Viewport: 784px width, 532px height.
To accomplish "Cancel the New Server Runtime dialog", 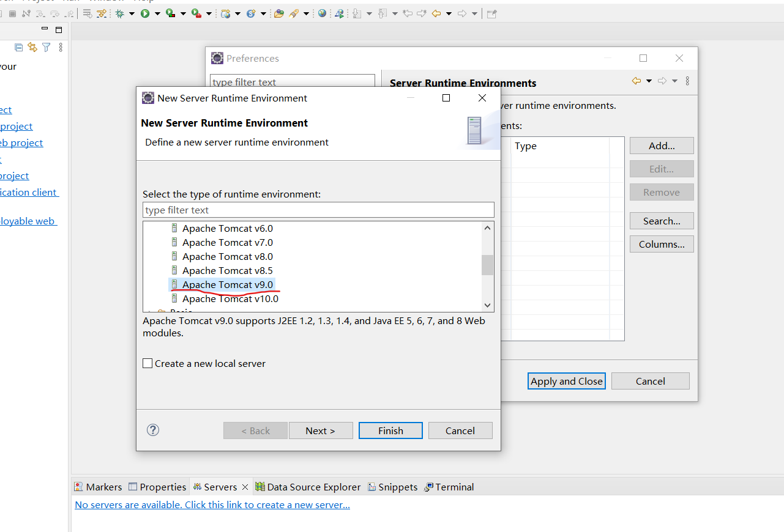I will (460, 430).
